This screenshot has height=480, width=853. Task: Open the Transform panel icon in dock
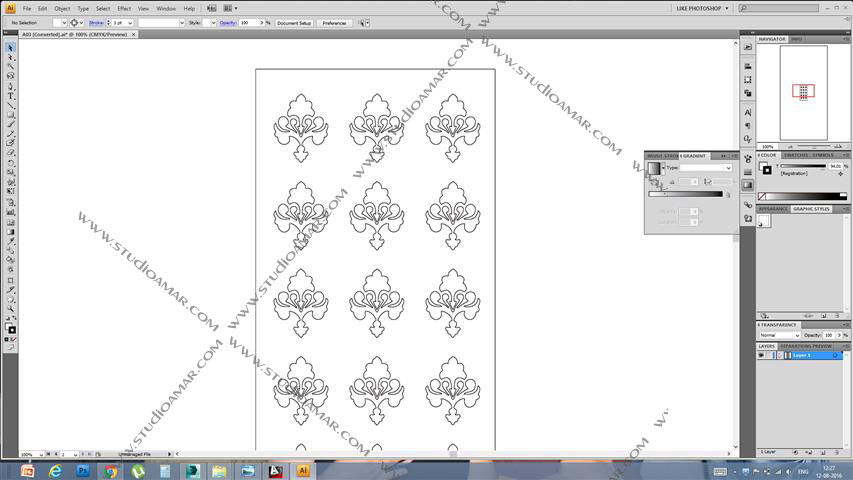748,79
